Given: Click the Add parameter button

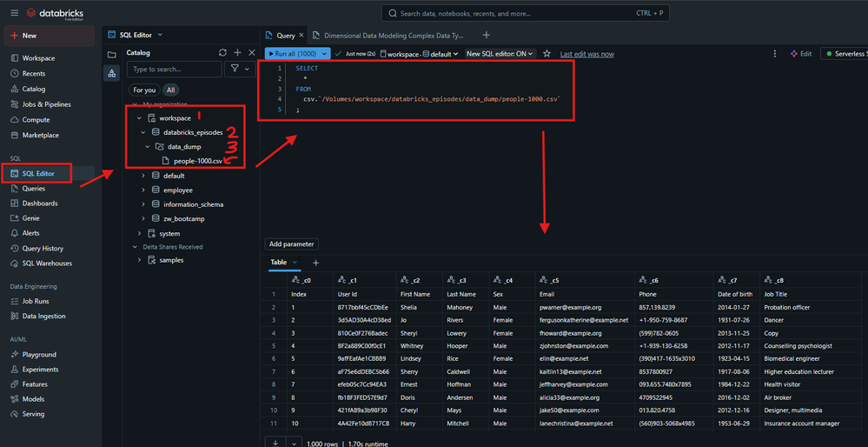Looking at the screenshot, I should 292,244.
